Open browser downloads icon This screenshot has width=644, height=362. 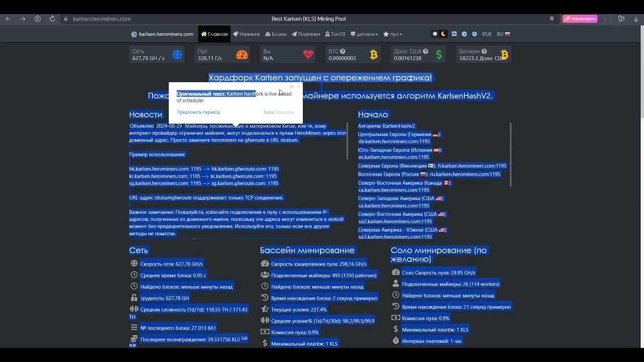click(635, 19)
